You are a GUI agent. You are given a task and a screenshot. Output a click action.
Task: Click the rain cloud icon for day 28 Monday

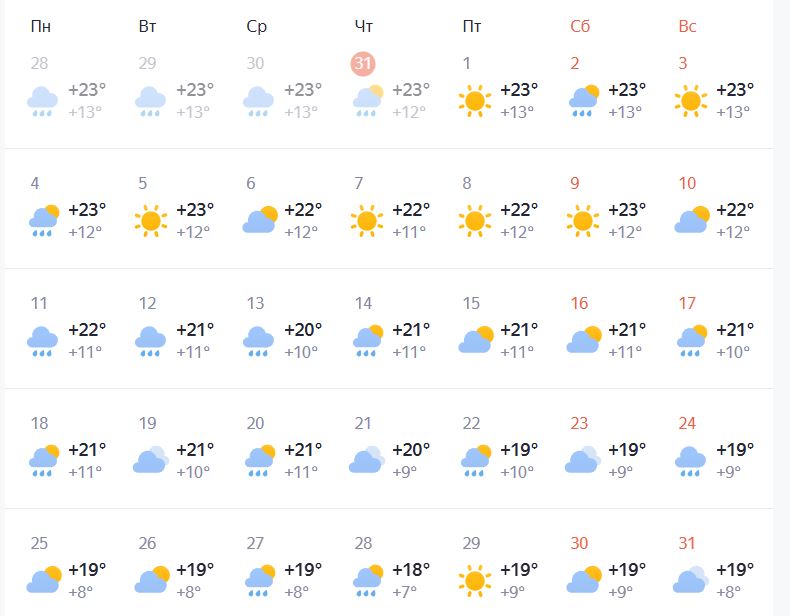pos(41,99)
